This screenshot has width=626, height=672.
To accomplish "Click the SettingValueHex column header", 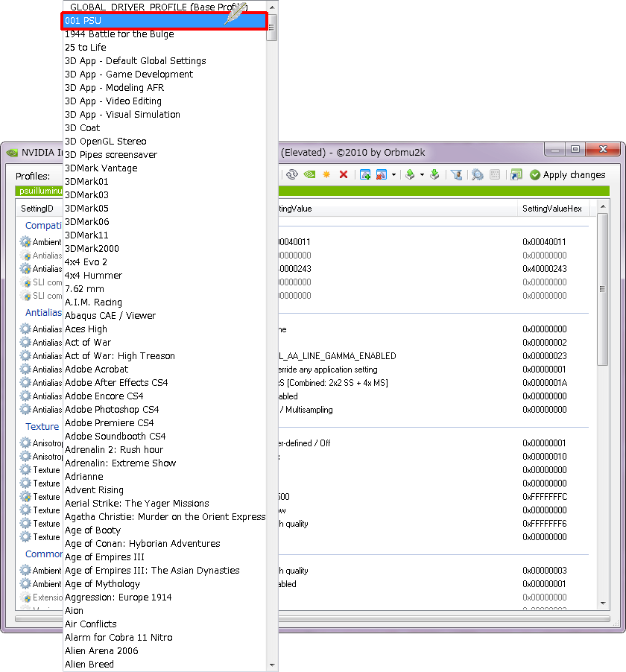I will (x=552, y=209).
